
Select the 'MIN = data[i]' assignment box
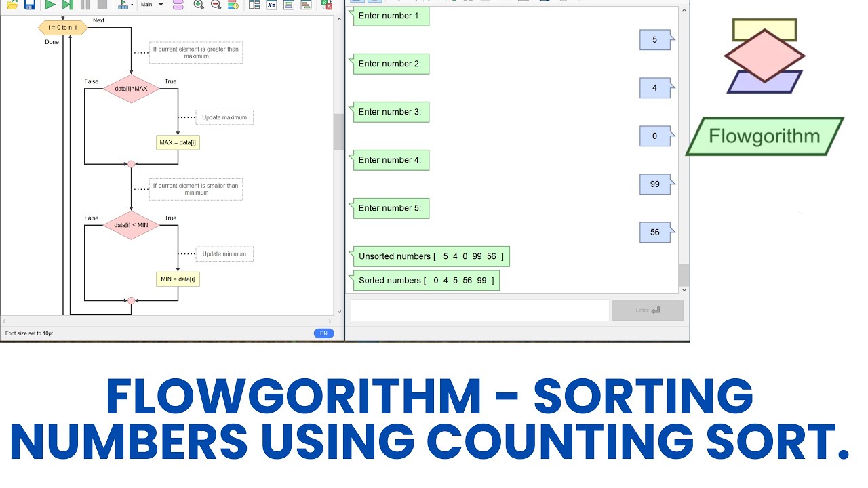click(178, 279)
